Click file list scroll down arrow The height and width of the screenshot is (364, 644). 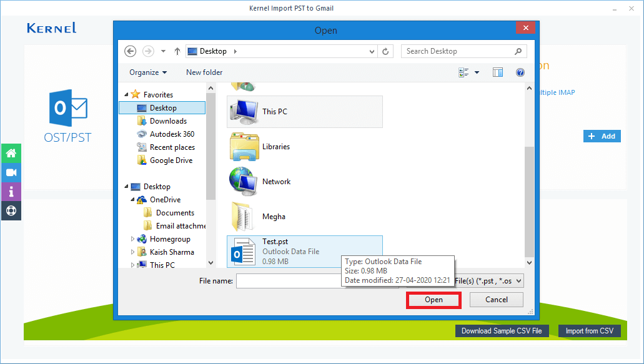pyautogui.click(x=529, y=263)
